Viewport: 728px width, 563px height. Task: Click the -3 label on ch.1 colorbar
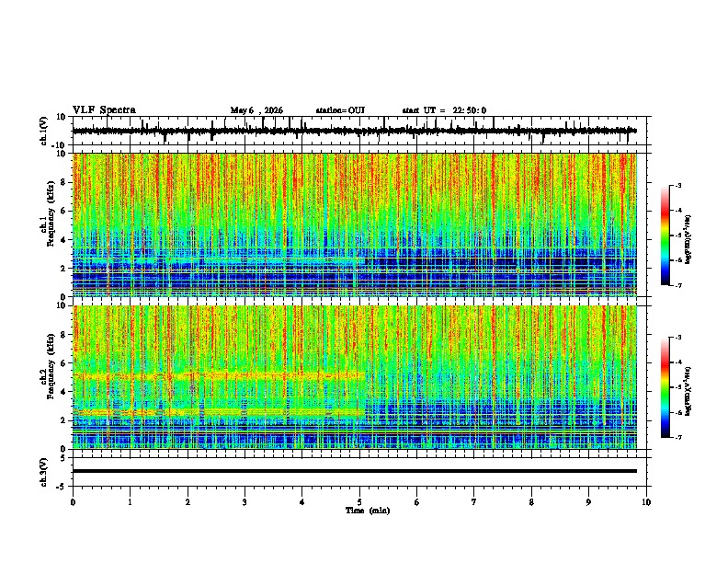[677, 185]
